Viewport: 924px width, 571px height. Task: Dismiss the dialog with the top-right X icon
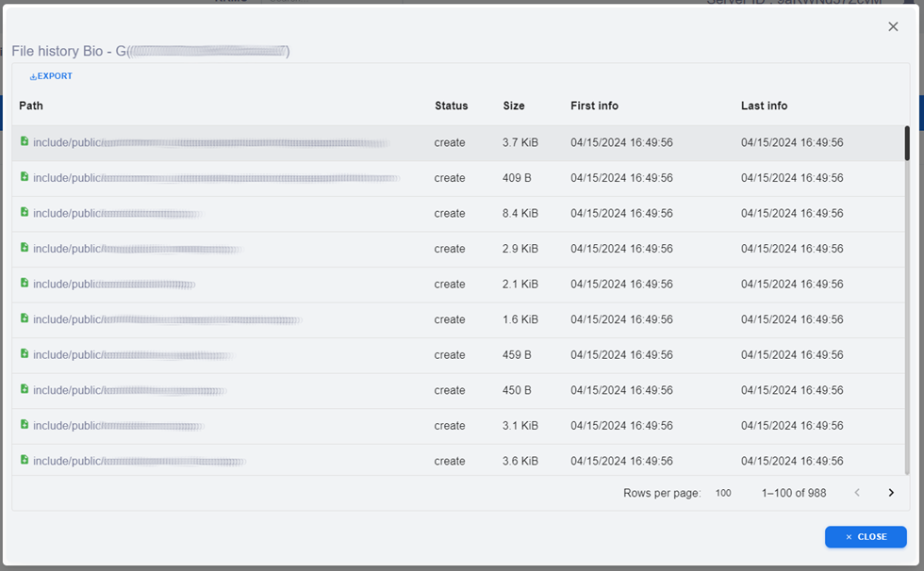click(x=893, y=26)
